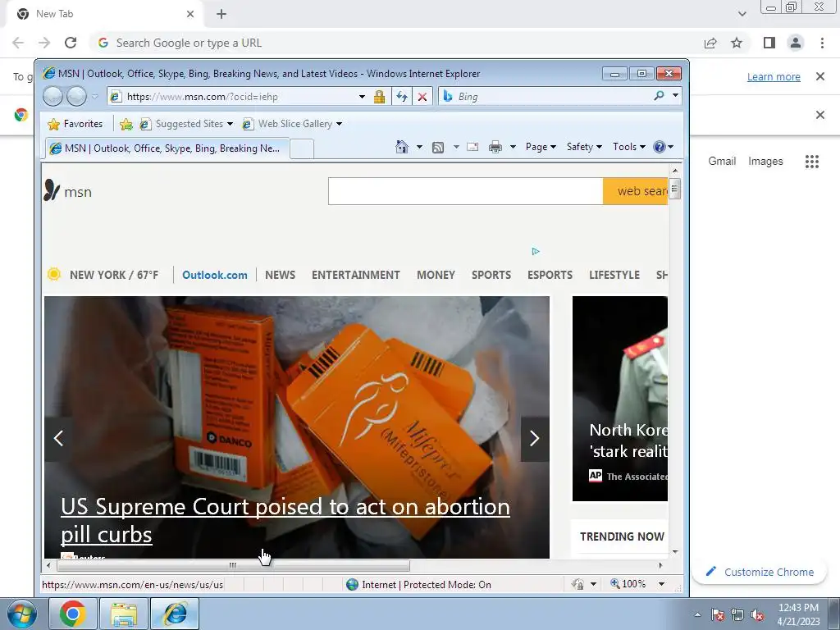Click the MSN web search input field
This screenshot has width=840, height=630.
(466, 191)
